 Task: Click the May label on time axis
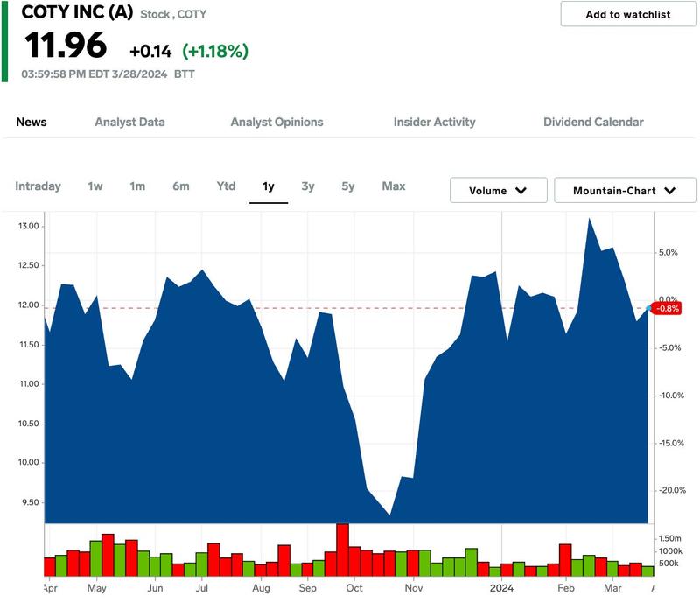(97, 588)
